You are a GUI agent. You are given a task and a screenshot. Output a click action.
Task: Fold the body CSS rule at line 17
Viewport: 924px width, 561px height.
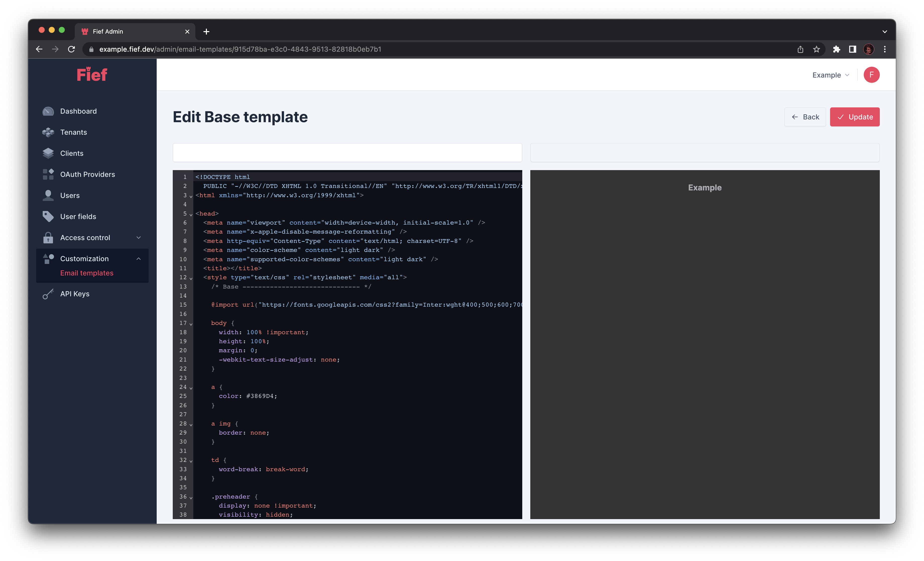point(191,324)
